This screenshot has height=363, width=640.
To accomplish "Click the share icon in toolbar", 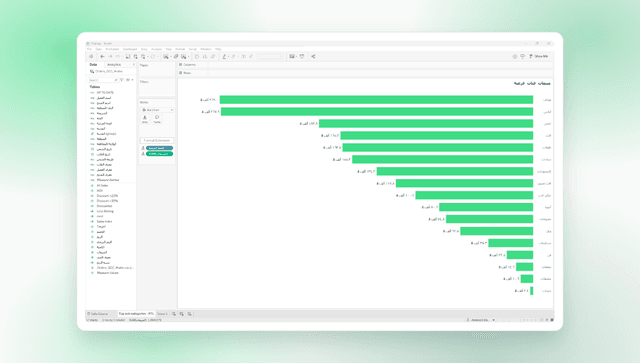I will pyautogui.click(x=313, y=56).
